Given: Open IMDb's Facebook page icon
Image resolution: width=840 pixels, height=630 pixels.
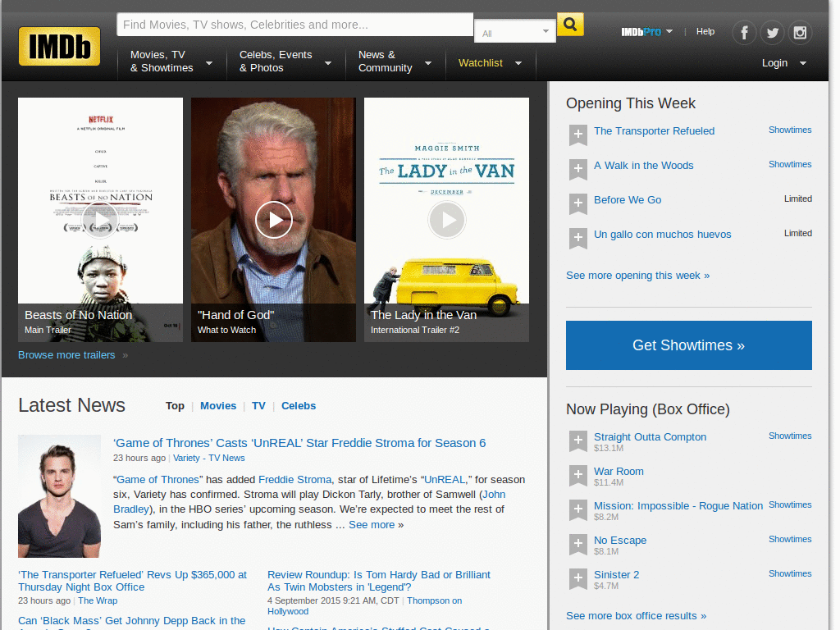Looking at the screenshot, I should (x=744, y=32).
